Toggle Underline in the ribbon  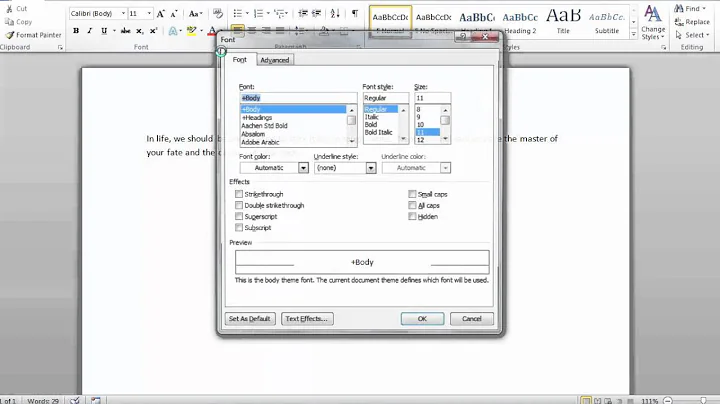[x=104, y=31]
